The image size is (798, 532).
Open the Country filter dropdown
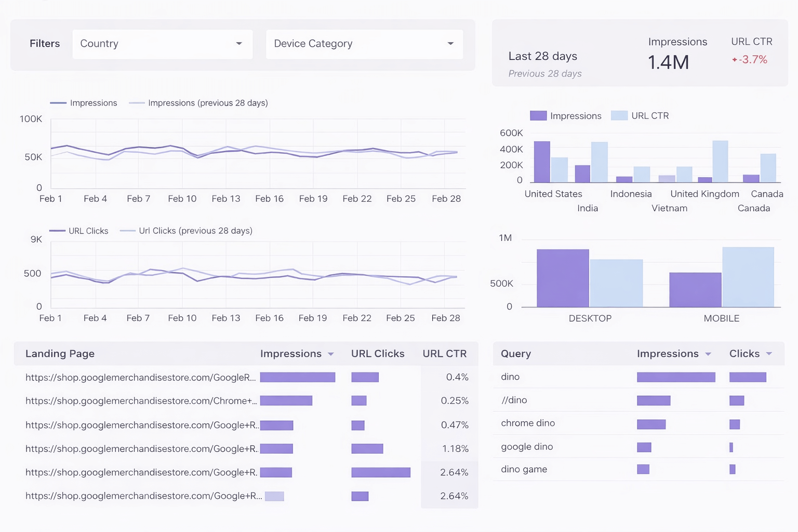tap(162, 44)
